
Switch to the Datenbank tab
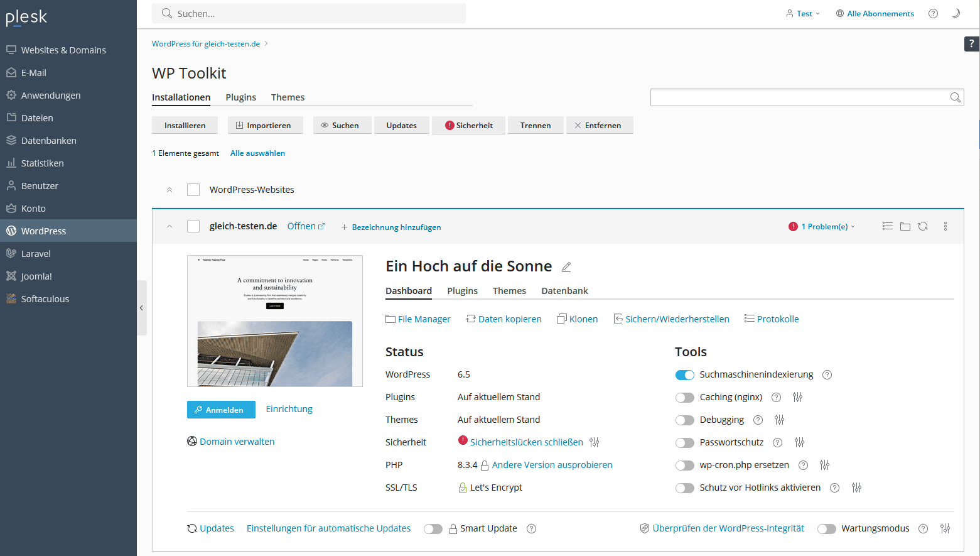(564, 291)
